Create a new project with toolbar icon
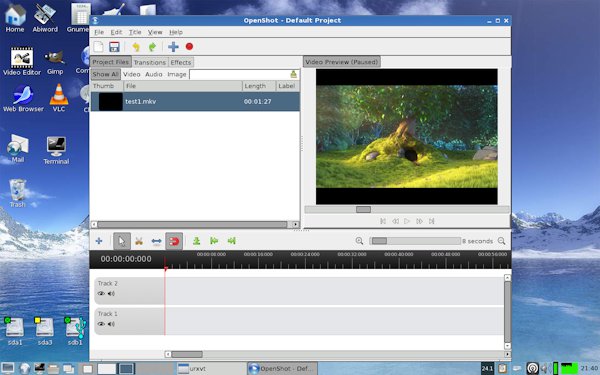Viewport: 600px width, 375px height. 98,47
